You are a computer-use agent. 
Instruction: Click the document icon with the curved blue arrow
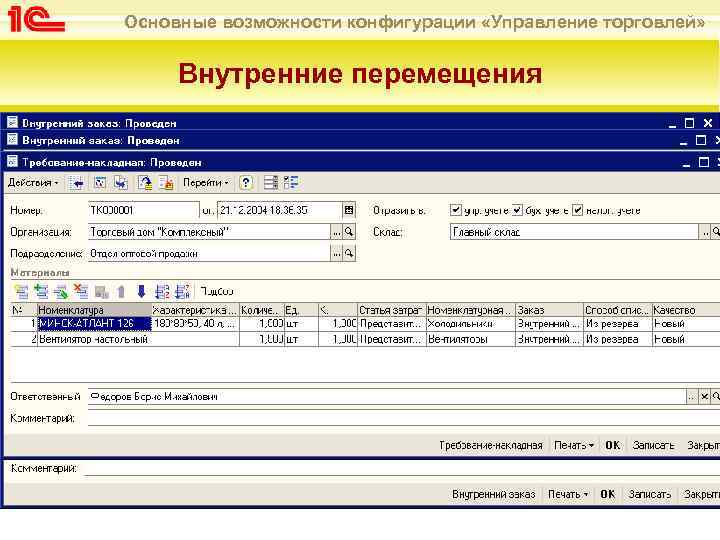(x=145, y=183)
